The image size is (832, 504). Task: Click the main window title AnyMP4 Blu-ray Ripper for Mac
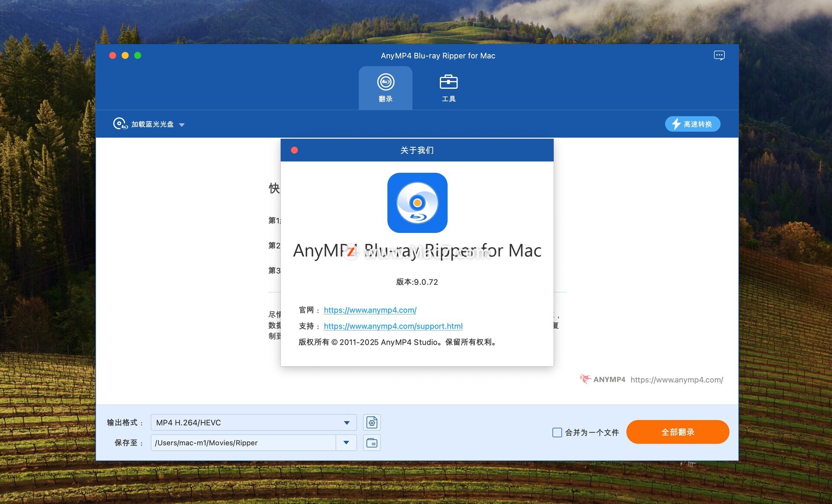438,55
